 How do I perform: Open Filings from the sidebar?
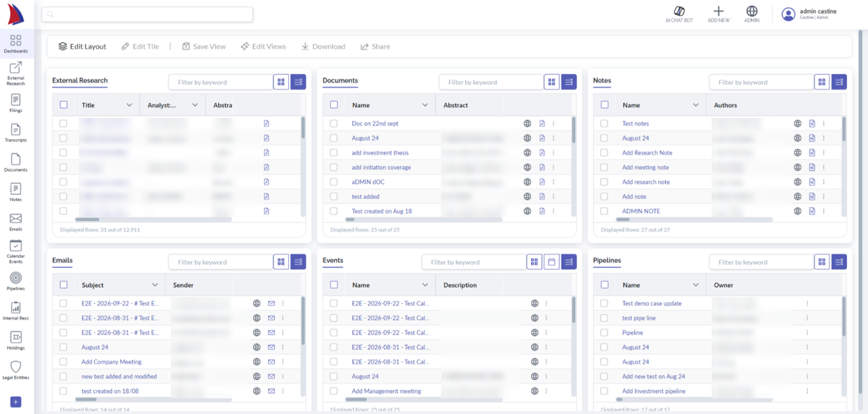(16, 103)
